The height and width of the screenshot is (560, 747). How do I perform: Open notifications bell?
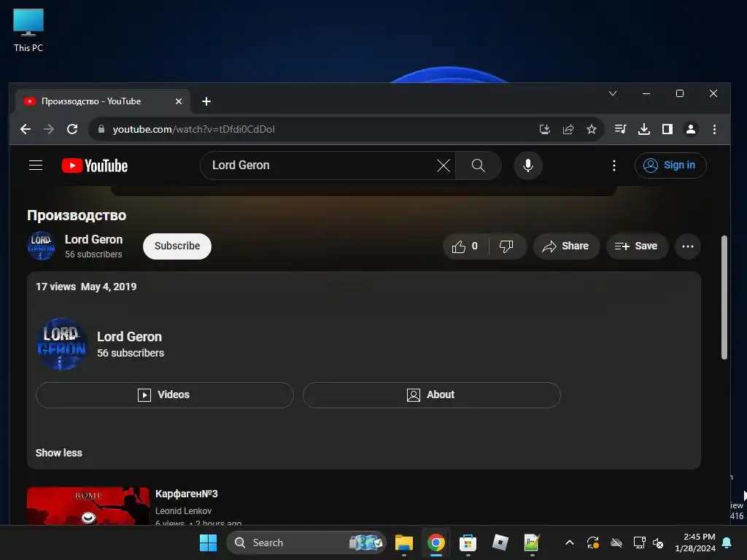click(x=727, y=542)
